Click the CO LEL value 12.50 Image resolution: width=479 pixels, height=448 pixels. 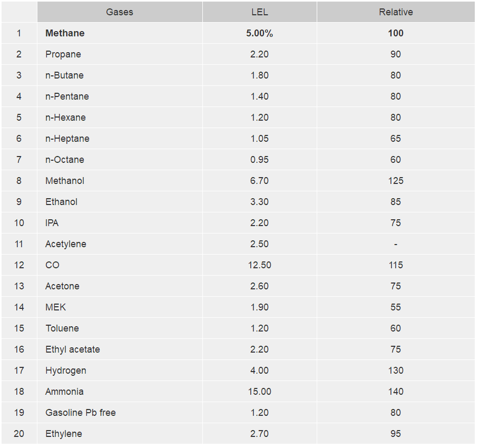259,265
